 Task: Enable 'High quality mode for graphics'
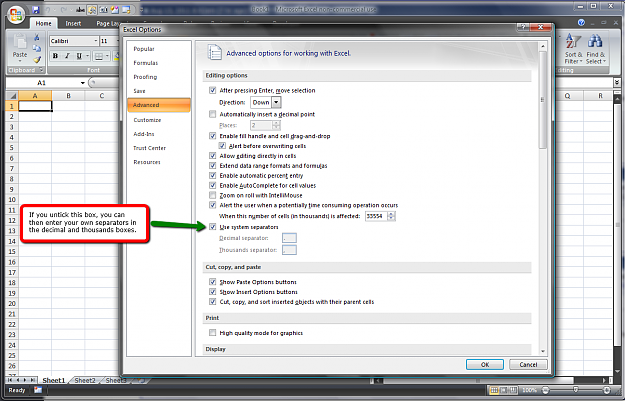[x=212, y=333]
